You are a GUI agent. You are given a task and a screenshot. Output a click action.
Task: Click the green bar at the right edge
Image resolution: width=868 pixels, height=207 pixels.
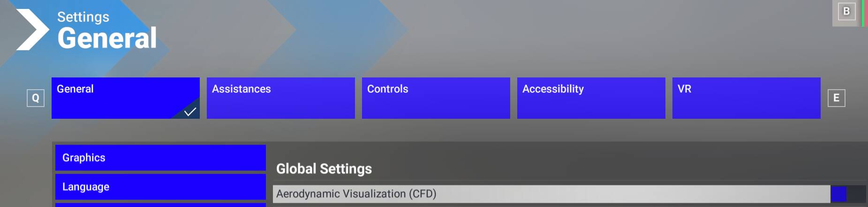click(x=863, y=13)
